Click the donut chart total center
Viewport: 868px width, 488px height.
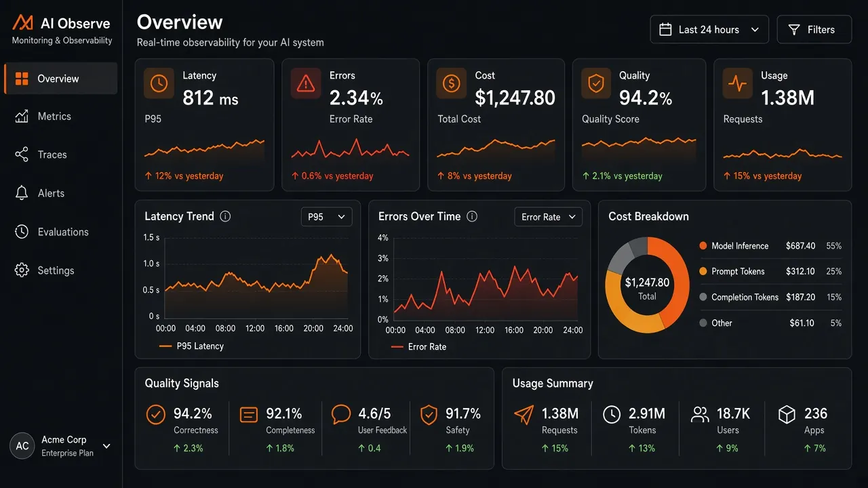[647, 288]
